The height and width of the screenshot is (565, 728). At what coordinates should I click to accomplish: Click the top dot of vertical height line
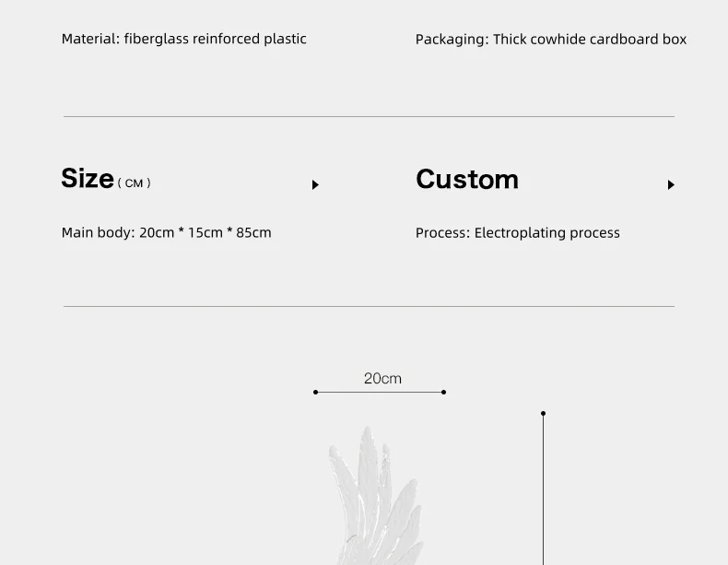click(543, 413)
